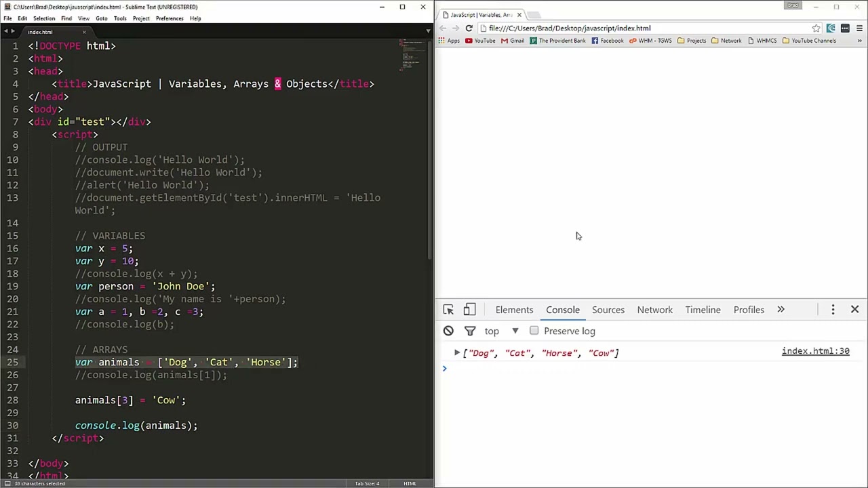Click the Brad profile button in Chrome
This screenshot has width=868, height=488.
[793, 5]
